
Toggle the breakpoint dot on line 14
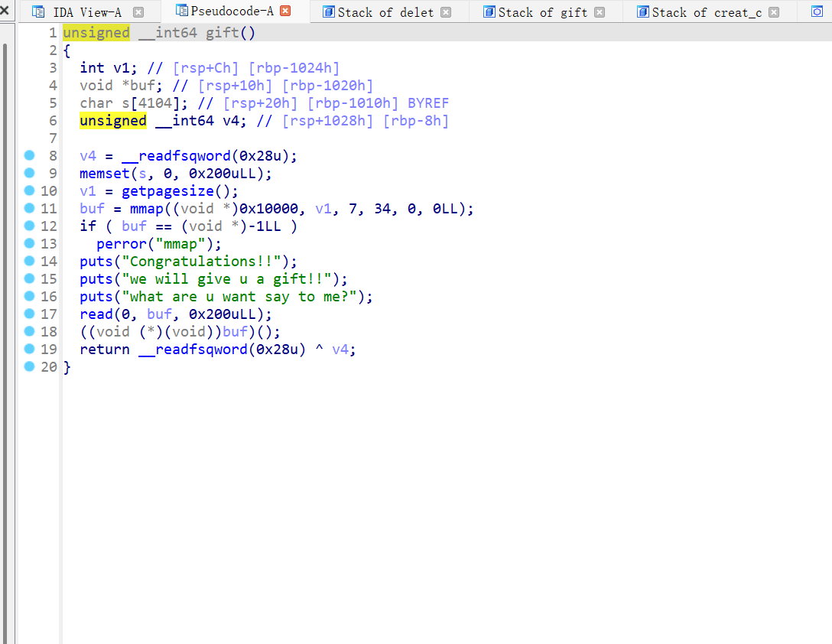[x=28, y=261]
